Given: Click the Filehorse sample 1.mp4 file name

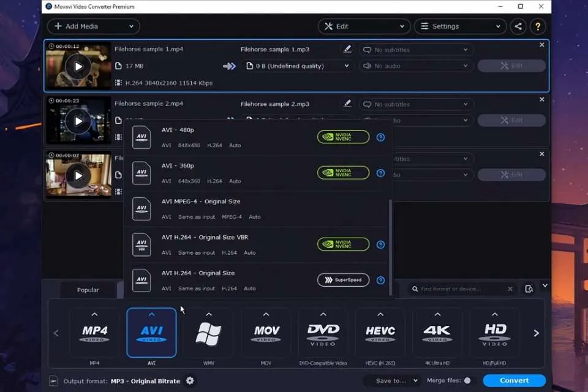Looking at the screenshot, I should coord(149,49).
